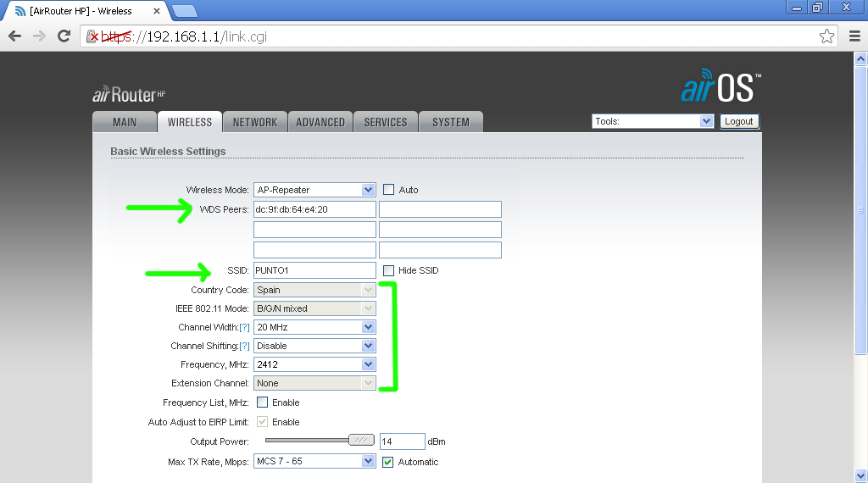Open the SERVICES tab
This screenshot has height=483, width=868.
(386, 122)
